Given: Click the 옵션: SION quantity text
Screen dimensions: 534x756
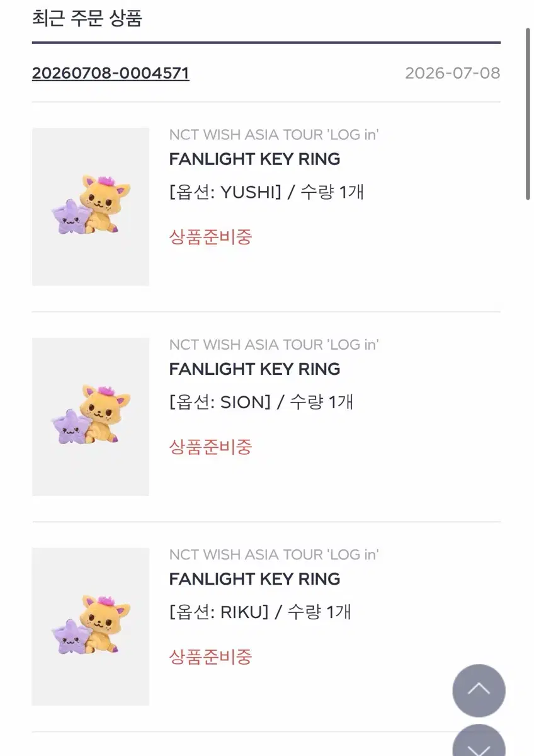Looking at the screenshot, I should pyautogui.click(x=261, y=402).
